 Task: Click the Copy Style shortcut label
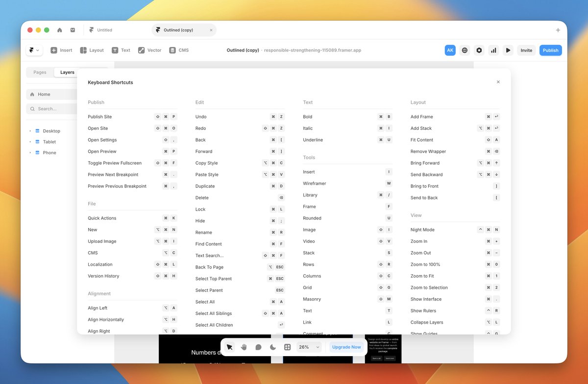pyautogui.click(x=206, y=163)
